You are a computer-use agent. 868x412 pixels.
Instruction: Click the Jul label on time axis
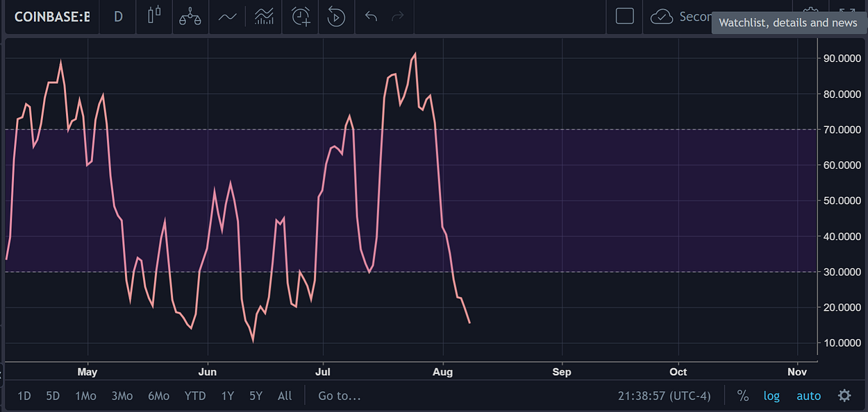(322, 372)
